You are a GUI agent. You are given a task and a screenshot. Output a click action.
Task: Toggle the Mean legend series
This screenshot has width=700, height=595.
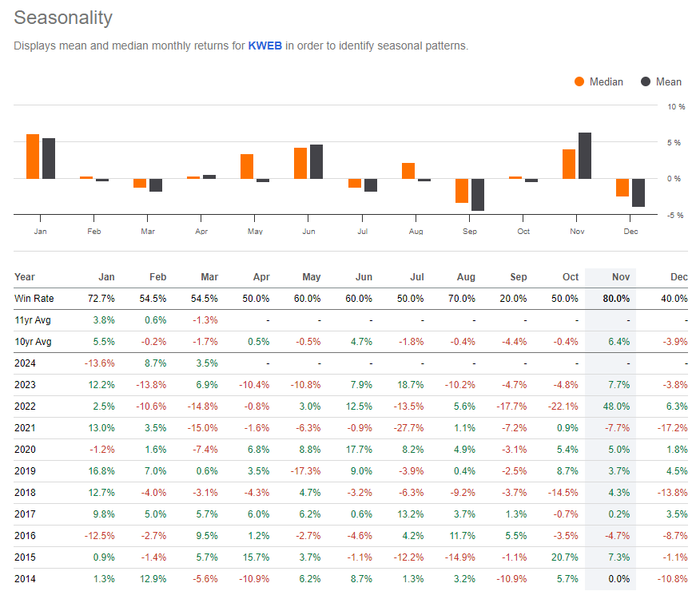tap(661, 81)
